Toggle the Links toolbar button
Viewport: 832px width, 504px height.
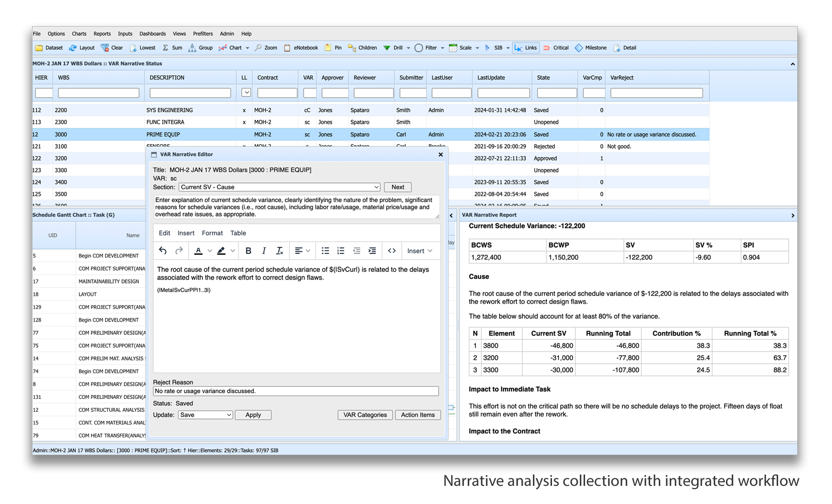pyautogui.click(x=525, y=48)
